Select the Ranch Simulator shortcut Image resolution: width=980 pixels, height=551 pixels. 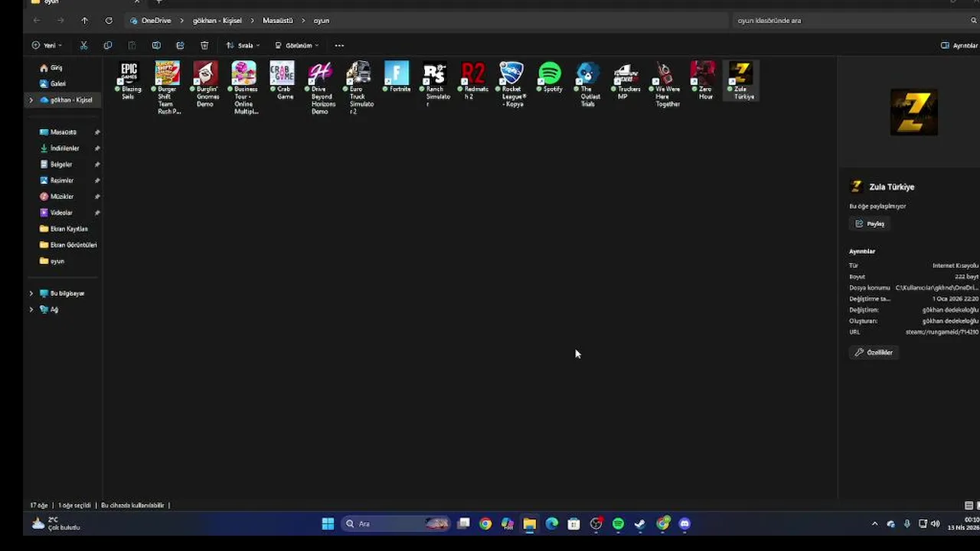435,85
